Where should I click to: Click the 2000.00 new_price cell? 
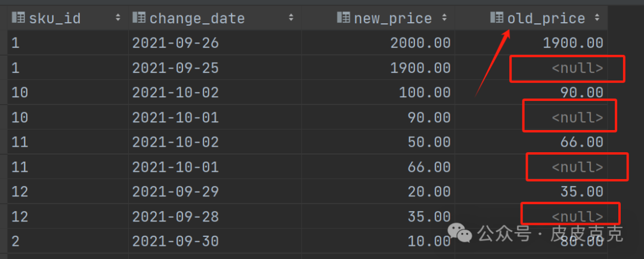(420, 43)
